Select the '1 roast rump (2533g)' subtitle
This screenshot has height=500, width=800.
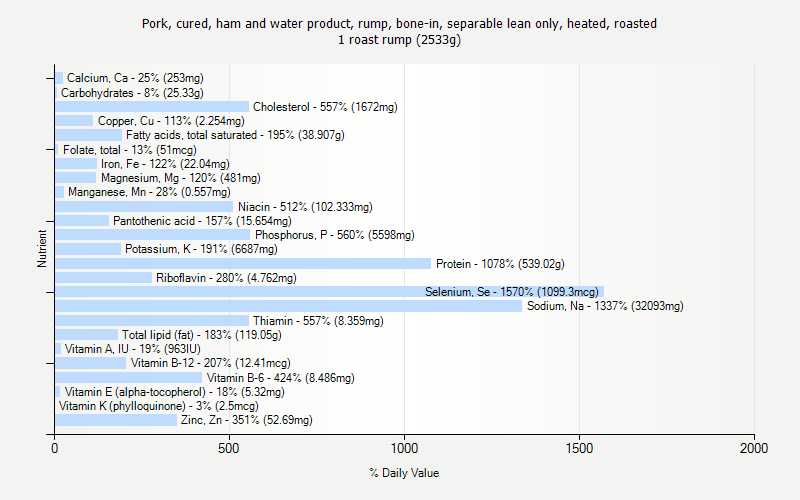pyautogui.click(x=399, y=40)
